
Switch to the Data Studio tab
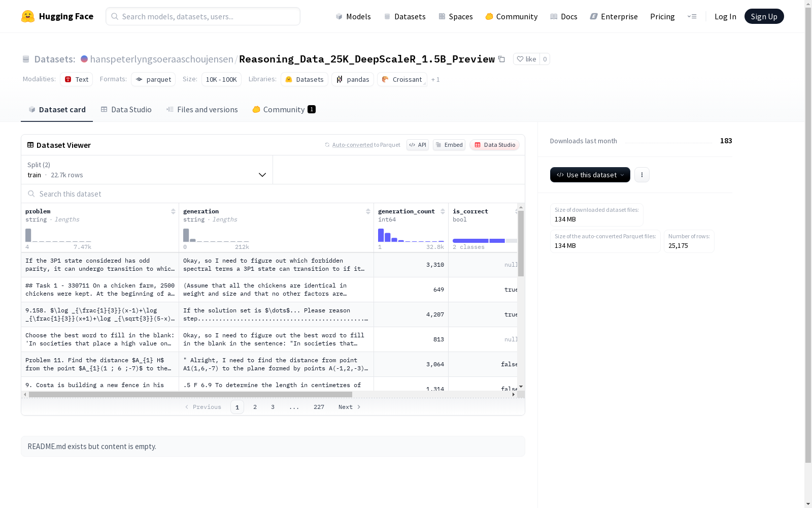[126, 109]
